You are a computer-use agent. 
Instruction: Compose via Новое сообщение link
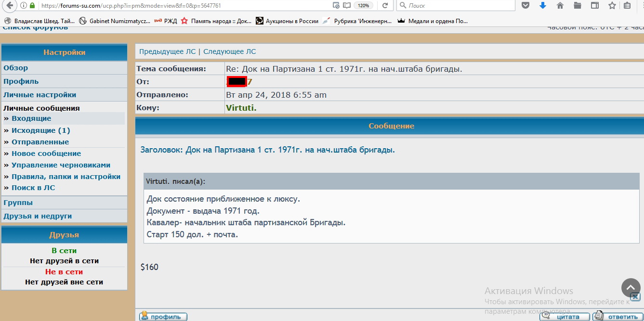[x=46, y=154]
